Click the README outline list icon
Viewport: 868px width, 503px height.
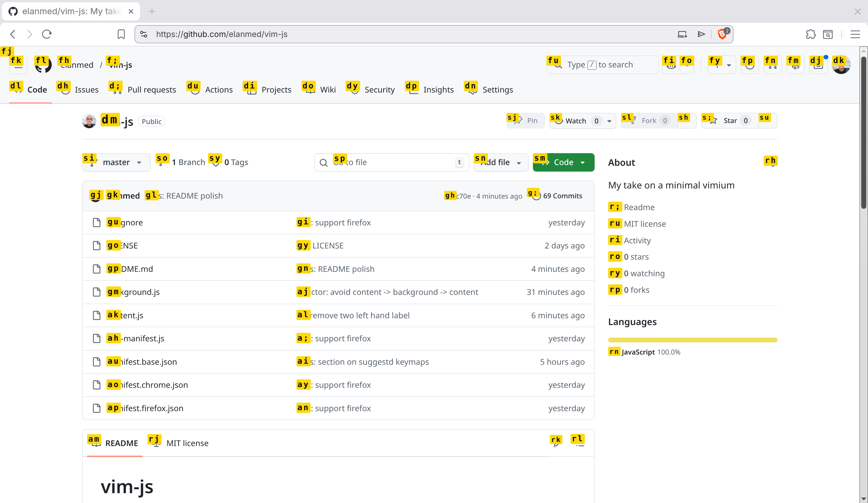pos(580,443)
